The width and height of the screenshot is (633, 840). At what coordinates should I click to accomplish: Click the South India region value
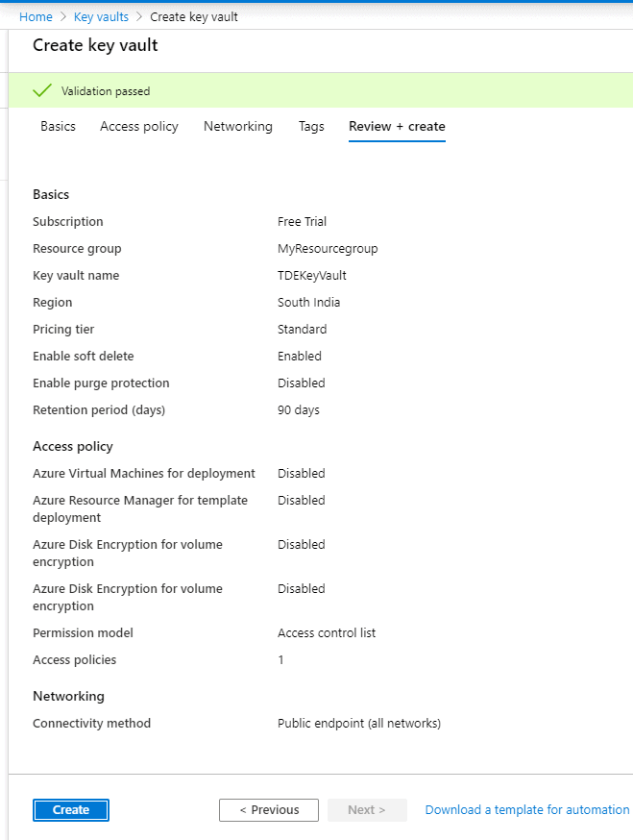(309, 303)
